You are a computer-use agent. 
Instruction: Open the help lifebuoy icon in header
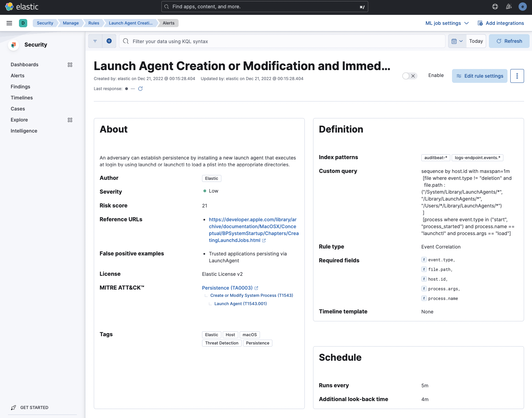pos(495,7)
